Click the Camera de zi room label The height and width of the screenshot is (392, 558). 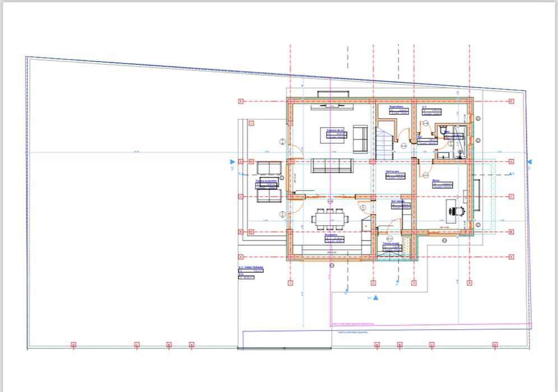click(335, 130)
